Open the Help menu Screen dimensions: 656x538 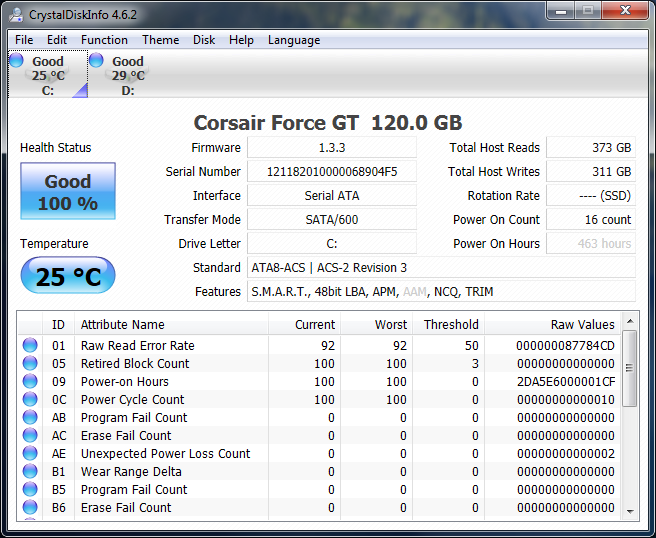click(241, 40)
